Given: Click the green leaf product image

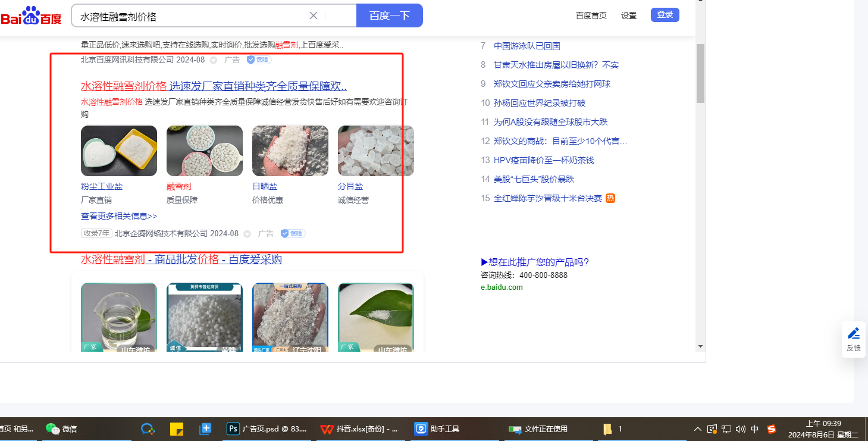Looking at the screenshot, I should 376,317.
